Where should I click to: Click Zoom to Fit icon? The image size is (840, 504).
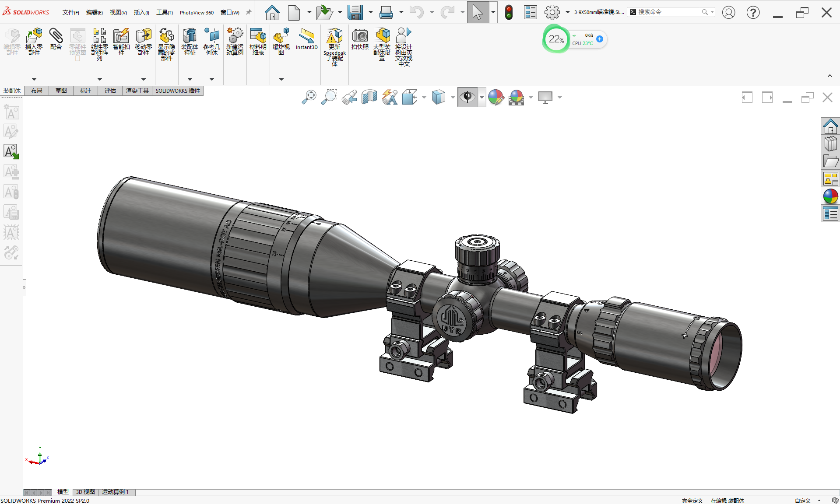pyautogui.click(x=309, y=97)
